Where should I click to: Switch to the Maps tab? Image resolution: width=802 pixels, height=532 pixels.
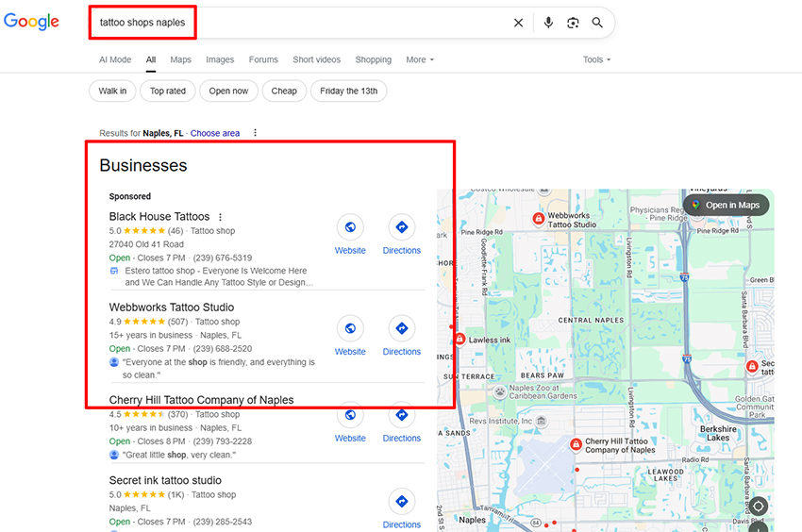[x=180, y=59]
